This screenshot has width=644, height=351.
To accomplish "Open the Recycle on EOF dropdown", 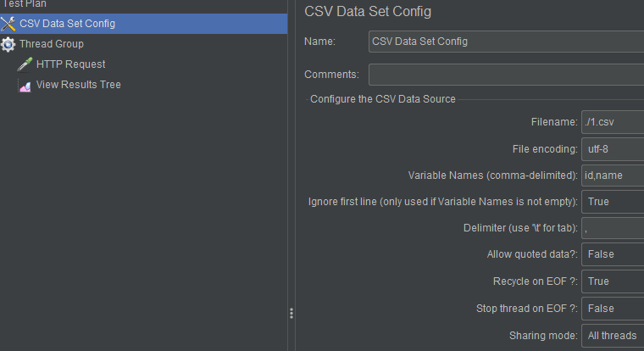I will tap(613, 281).
